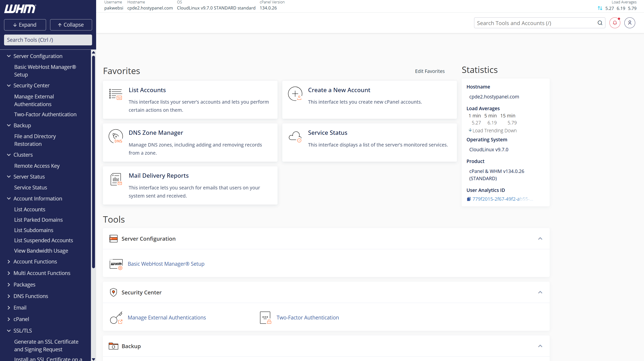Click the load averages arrows icon

[600, 8]
